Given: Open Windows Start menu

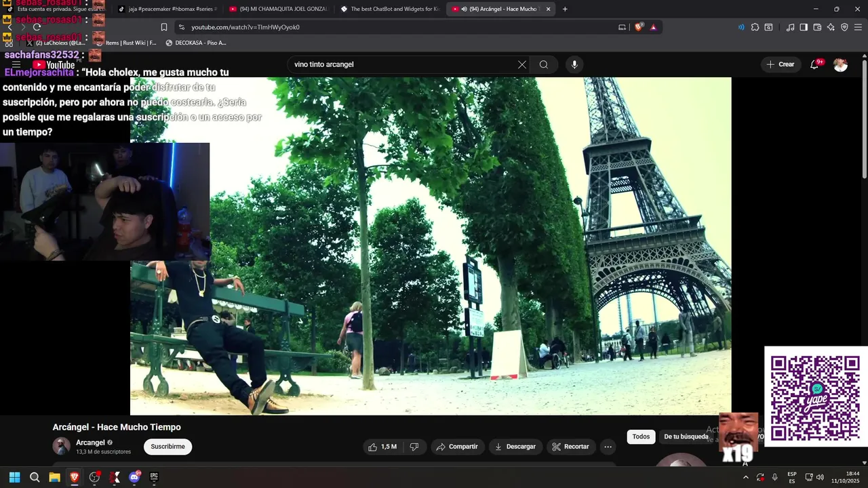Looking at the screenshot, I should coord(14,477).
